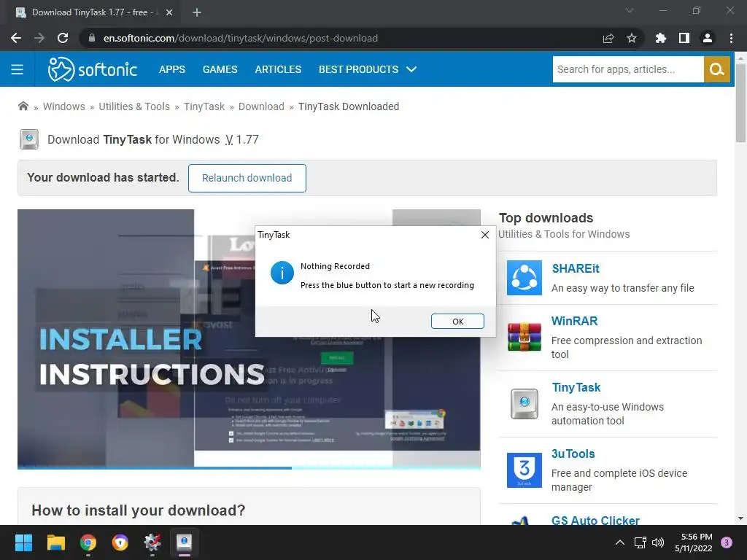Open the ARTICLES menu
The height and width of the screenshot is (560, 747).
point(278,69)
